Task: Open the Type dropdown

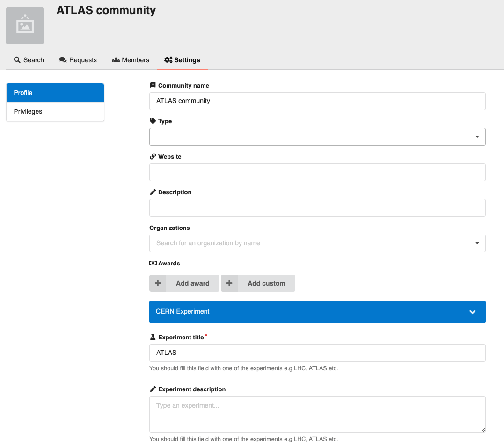Action: pyautogui.click(x=317, y=137)
